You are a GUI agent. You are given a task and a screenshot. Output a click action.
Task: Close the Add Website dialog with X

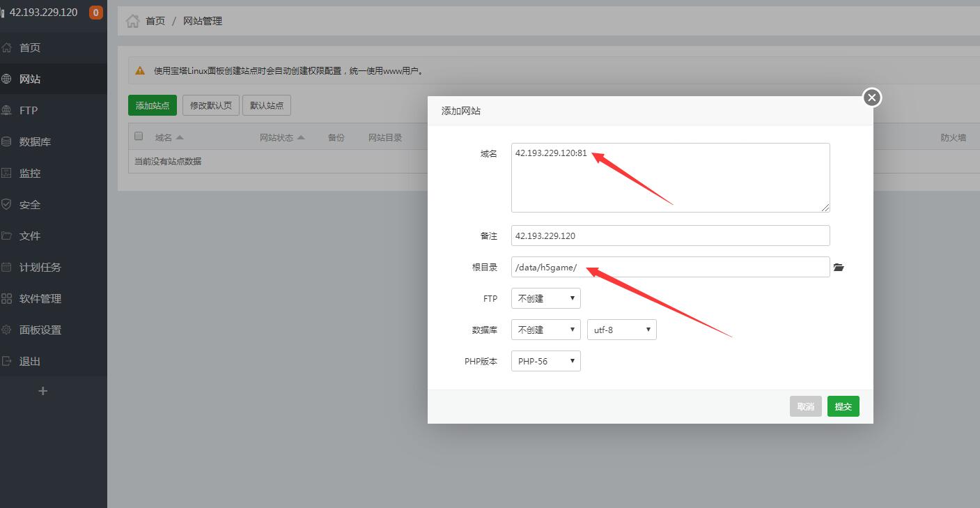click(x=871, y=98)
